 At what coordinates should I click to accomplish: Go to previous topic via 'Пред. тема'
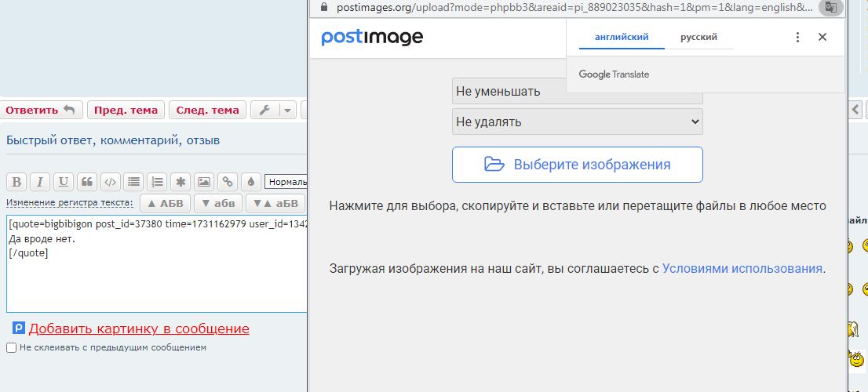click(x=126, y=110)
